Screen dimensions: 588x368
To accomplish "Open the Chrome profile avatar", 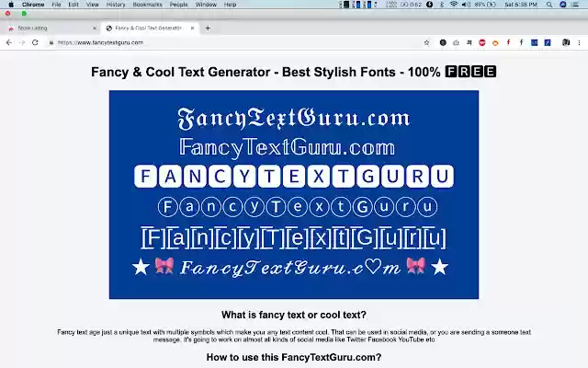I will [566, 42].
